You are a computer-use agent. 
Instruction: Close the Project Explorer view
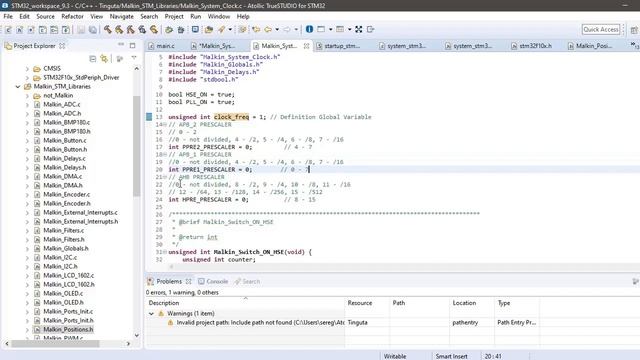point(62,46)
